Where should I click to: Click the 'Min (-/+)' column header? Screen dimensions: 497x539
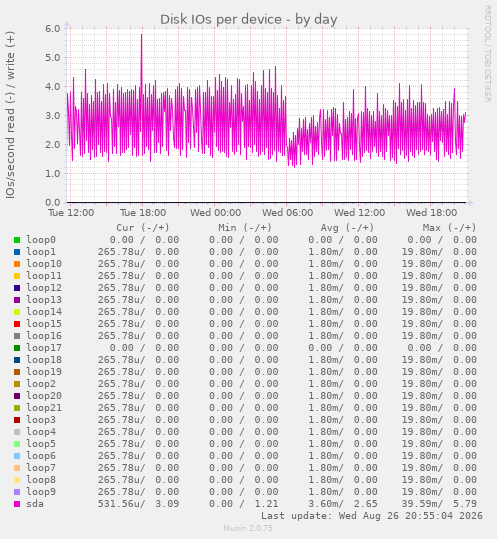point(245,228)
